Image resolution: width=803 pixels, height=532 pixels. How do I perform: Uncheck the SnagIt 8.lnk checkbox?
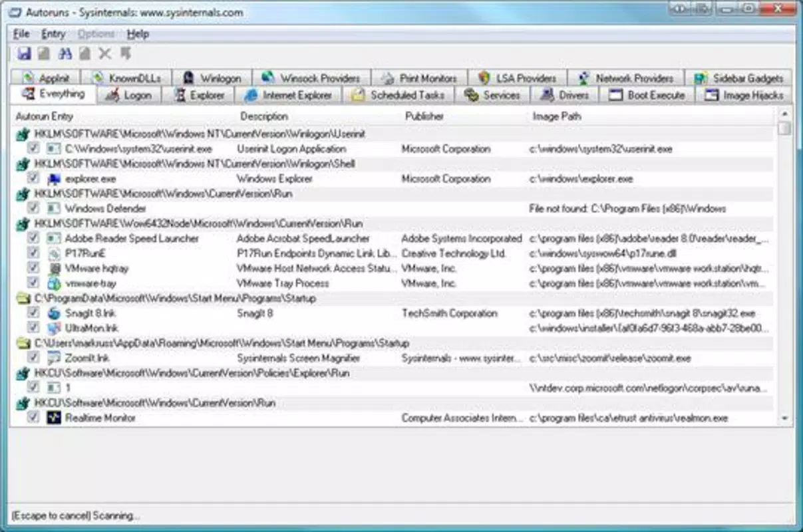[33, 313]
